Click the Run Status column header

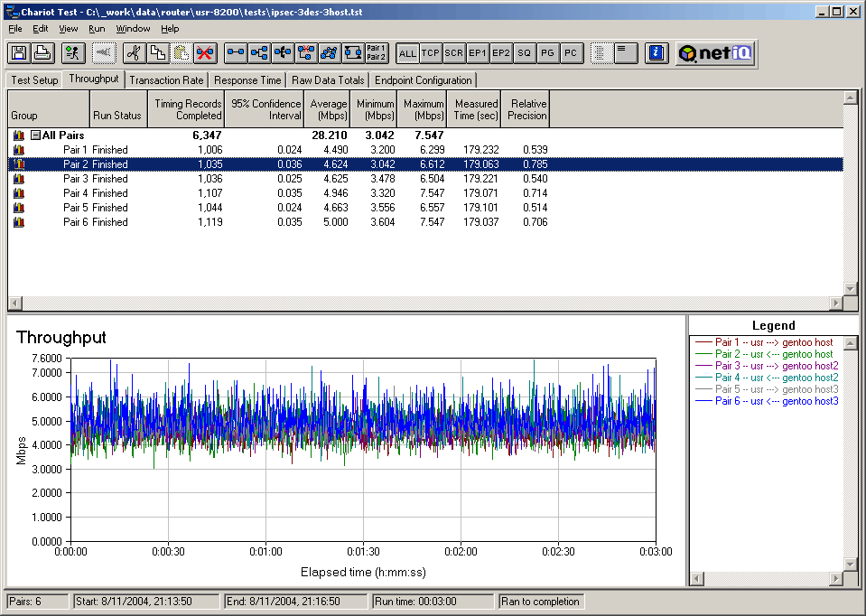(116, 116)
